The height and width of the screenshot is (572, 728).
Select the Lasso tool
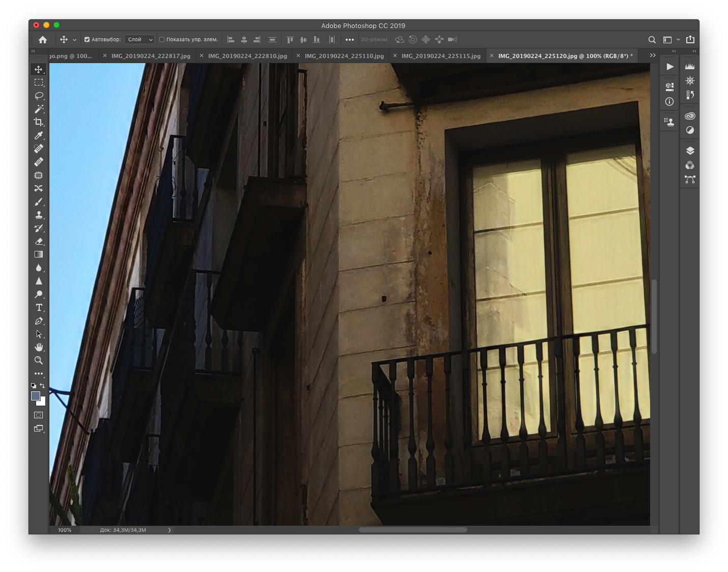pyautogui.click(x=39, y=96)
